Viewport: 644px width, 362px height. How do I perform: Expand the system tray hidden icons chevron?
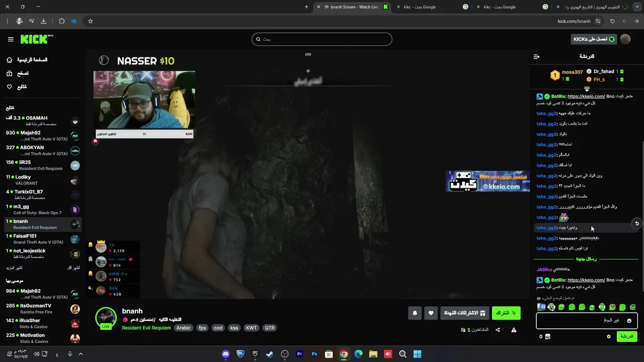[x=80, y=354]
